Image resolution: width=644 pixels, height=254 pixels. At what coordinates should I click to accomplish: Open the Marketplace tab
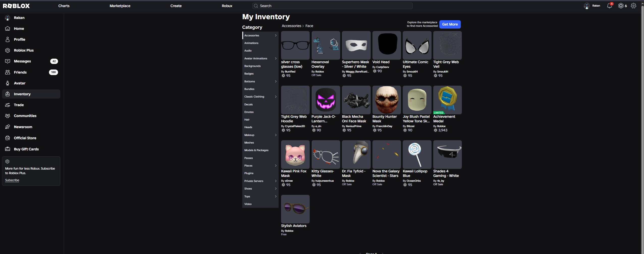120,6
